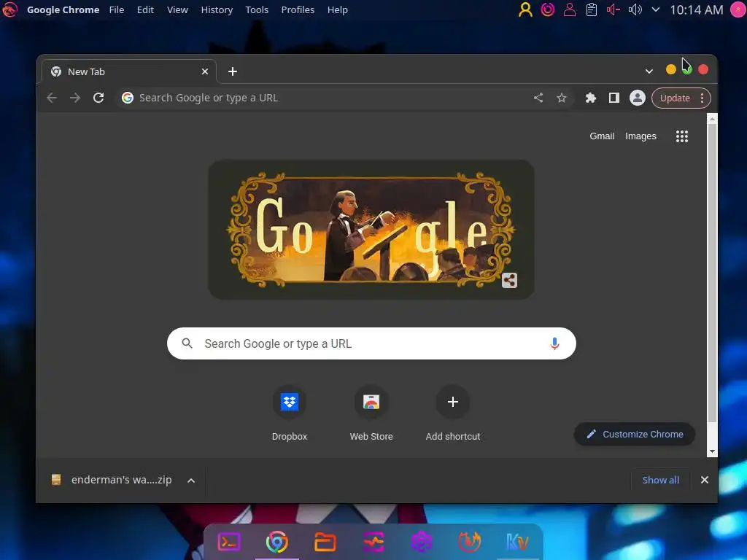Expand the system tray chevron
This screenshot has width=747, height=560.
656,9
